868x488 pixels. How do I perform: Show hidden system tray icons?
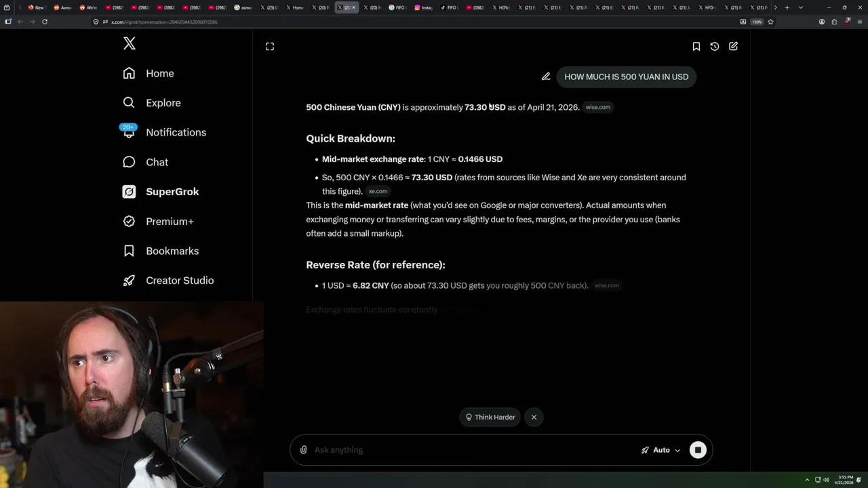pos(807,480)
